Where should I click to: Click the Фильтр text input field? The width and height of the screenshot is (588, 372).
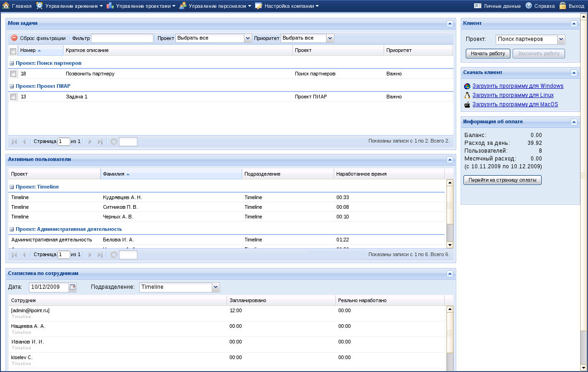point(122,38)
